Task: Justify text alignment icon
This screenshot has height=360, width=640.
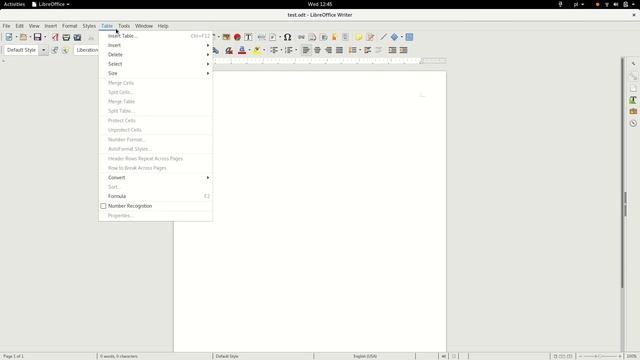Action: click(339, 50)
